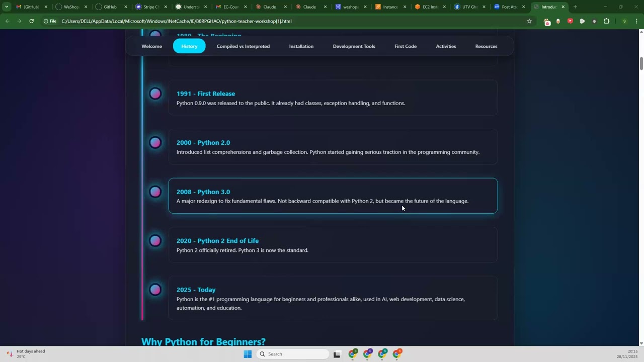Click the downloads extension icon in toolbar
The height and width of the screenshot is (362, 644).
click(594, 21)
